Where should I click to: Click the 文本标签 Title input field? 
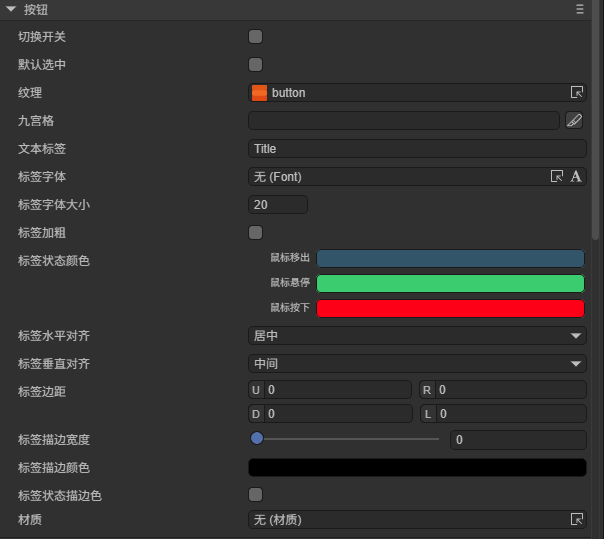(x=417, y=149)
